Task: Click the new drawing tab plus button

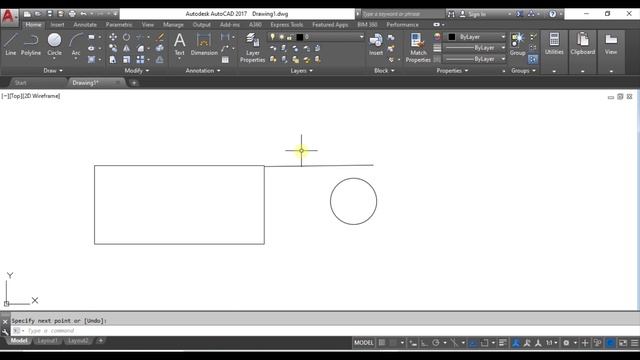Action: (x=134, y=83)
